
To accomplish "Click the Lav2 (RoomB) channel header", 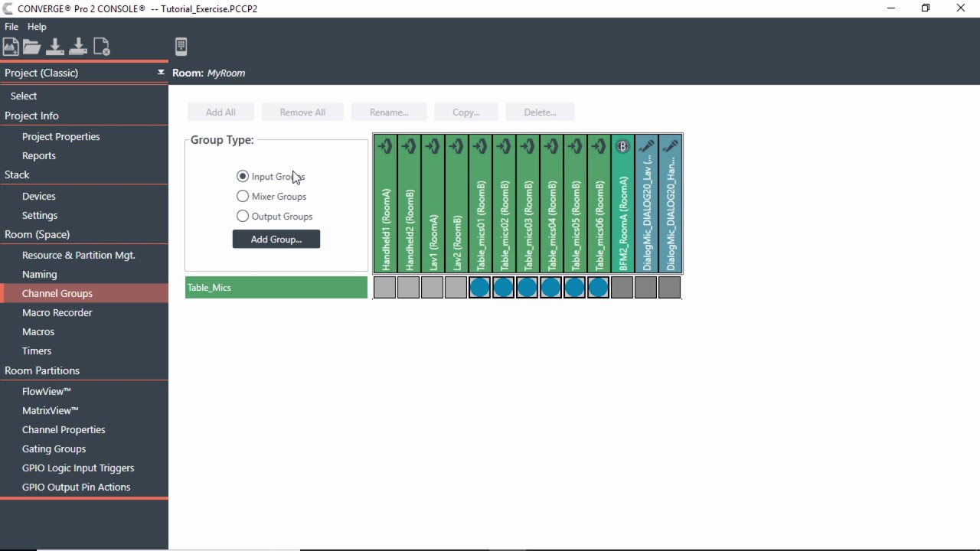I will pyautogui.click(x=456, y=204).
